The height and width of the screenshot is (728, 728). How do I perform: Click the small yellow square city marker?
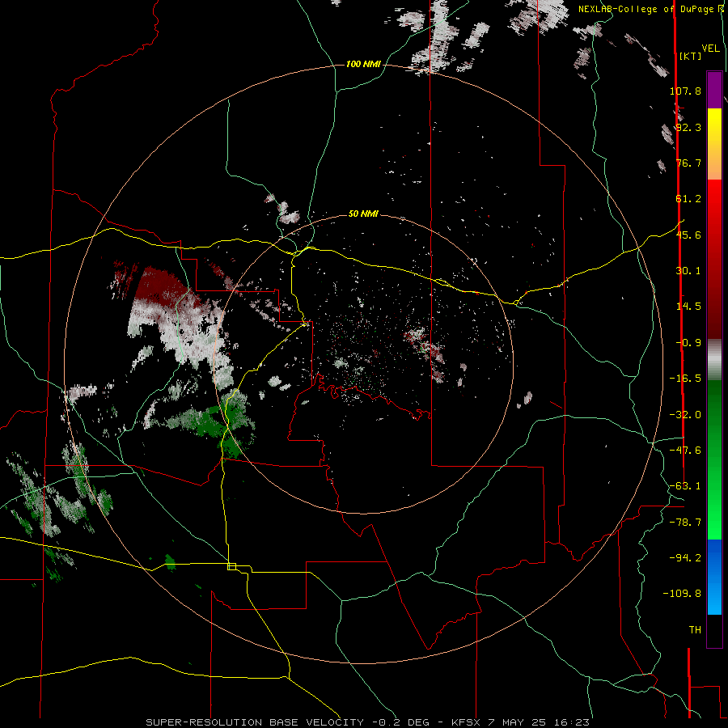tap(231, 566)
